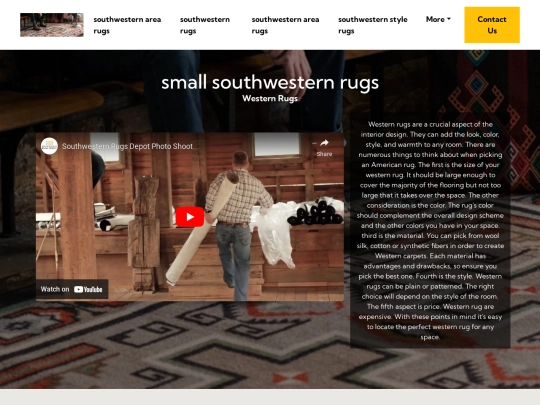This screenshot has height=405, width=540.
Task: Open third southwestern area rugs nav link
Action: 285,25
